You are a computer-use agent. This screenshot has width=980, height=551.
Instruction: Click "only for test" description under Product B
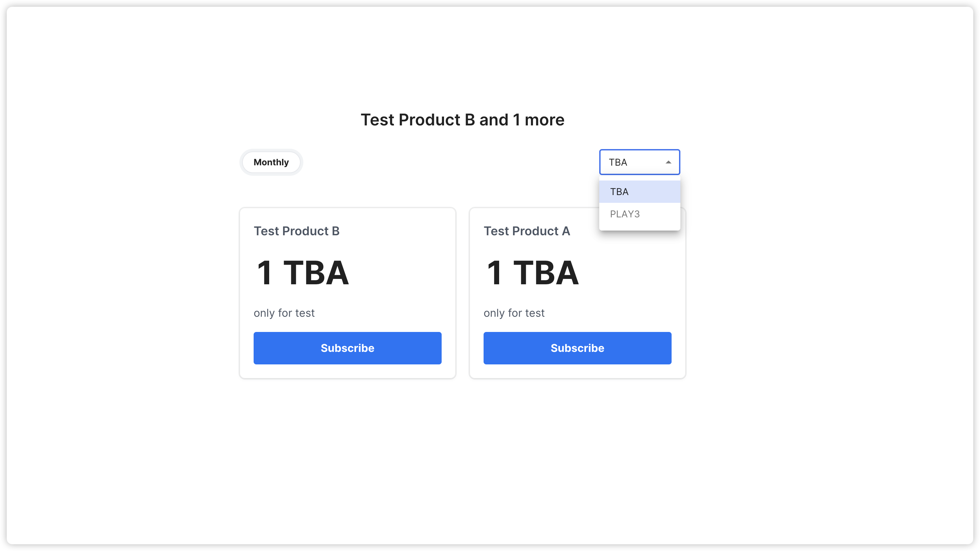284,313
